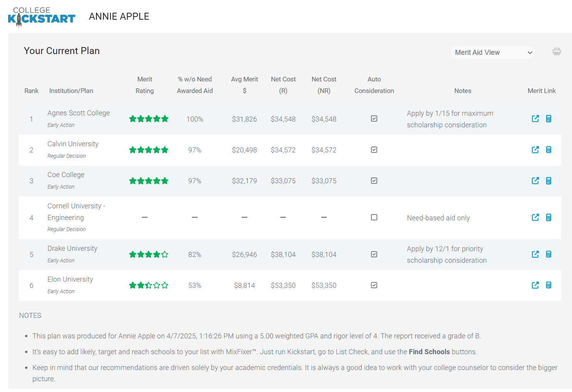
Task: Open Calvin University plan entry
Action: point(73,144)
